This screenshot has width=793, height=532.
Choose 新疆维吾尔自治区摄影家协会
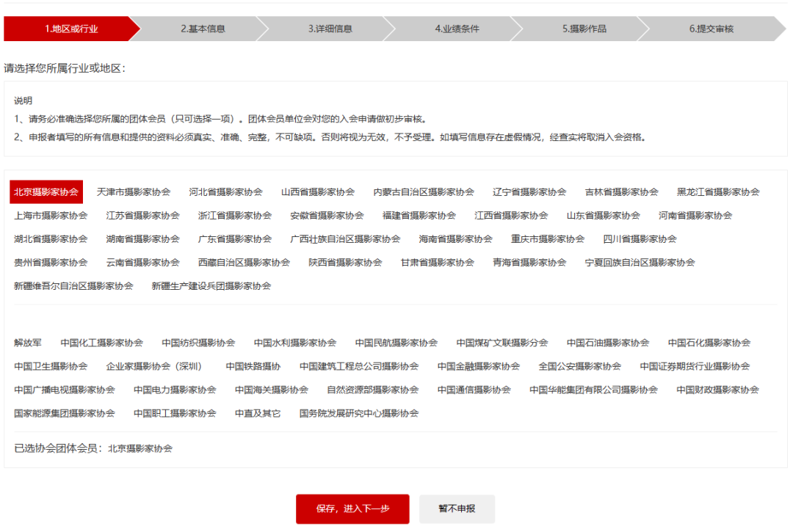tap(73, 286)
